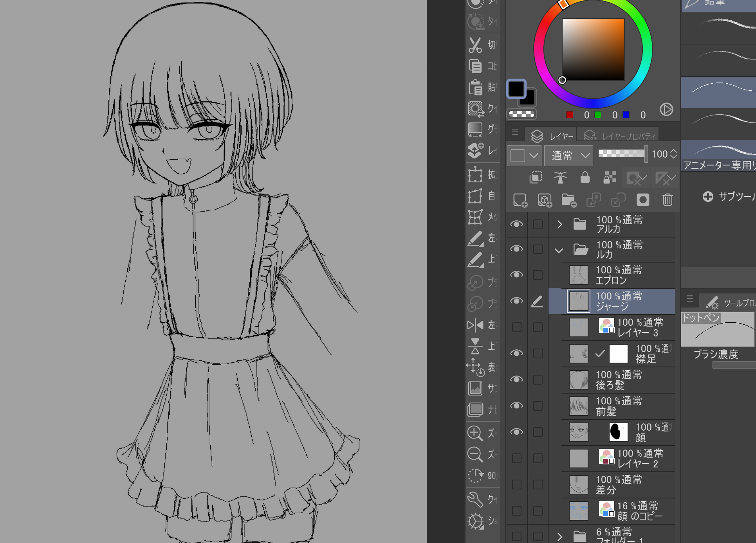This screenshot has height=543, width=756.
Task: Open the 通常 blending mode dropdown
Action: coord(568,155)
